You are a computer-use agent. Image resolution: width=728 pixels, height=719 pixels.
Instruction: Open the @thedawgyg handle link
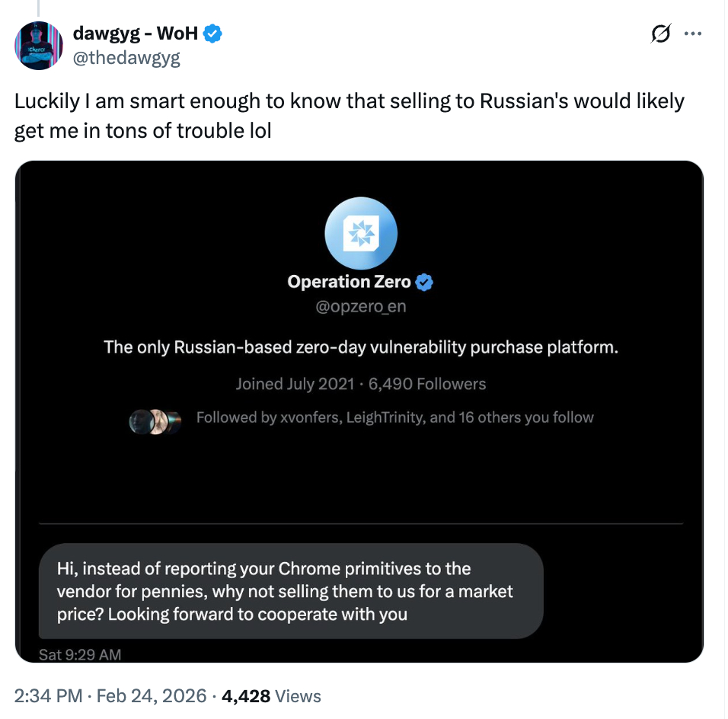pyautogui.click(x=126, y=58)
